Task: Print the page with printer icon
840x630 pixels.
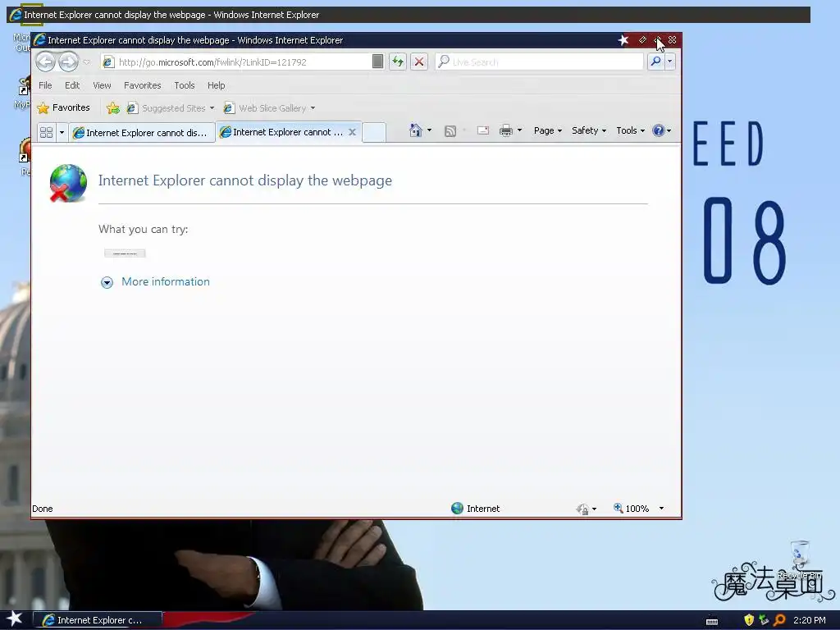Action: pos(505,130)
